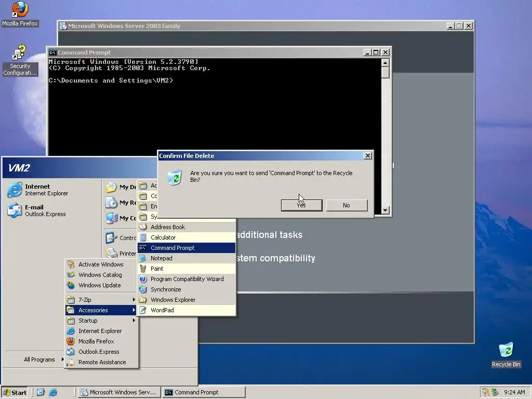The height and width of the screenshot is (399, 532).
Task: Open Windows Explorer from Accessories
Action: (x=187, y=300)
